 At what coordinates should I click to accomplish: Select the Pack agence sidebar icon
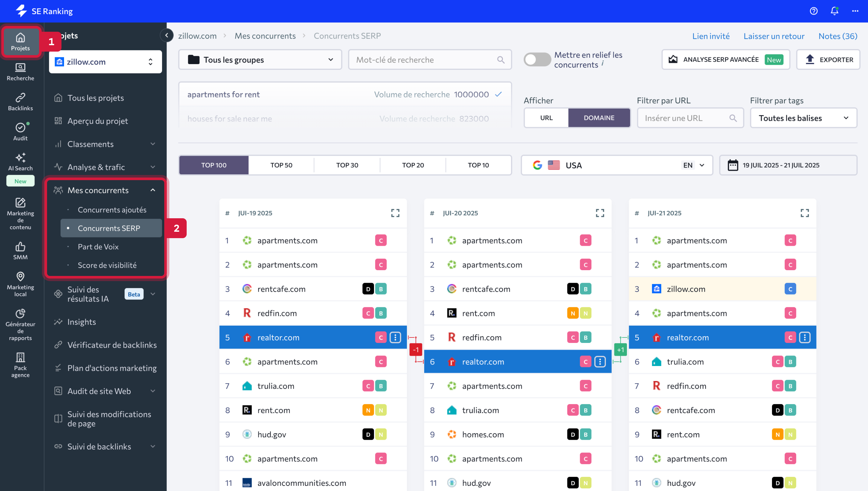tap(20, 363)
